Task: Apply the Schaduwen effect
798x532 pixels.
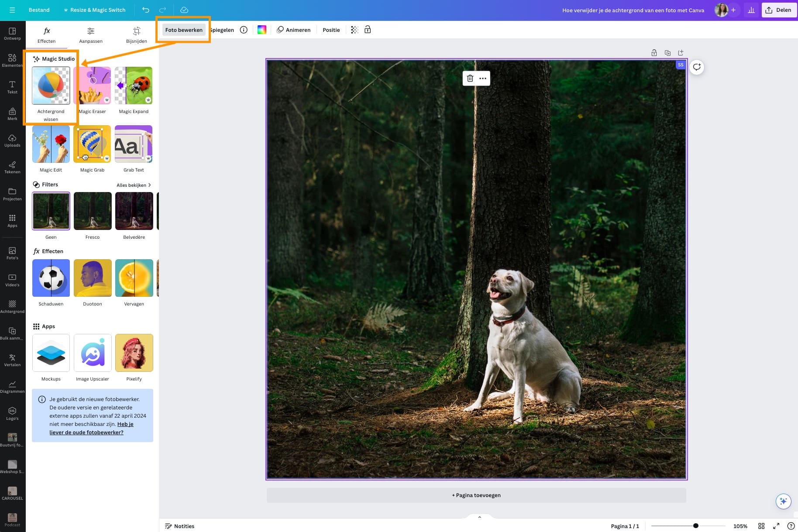Action: 51,278
